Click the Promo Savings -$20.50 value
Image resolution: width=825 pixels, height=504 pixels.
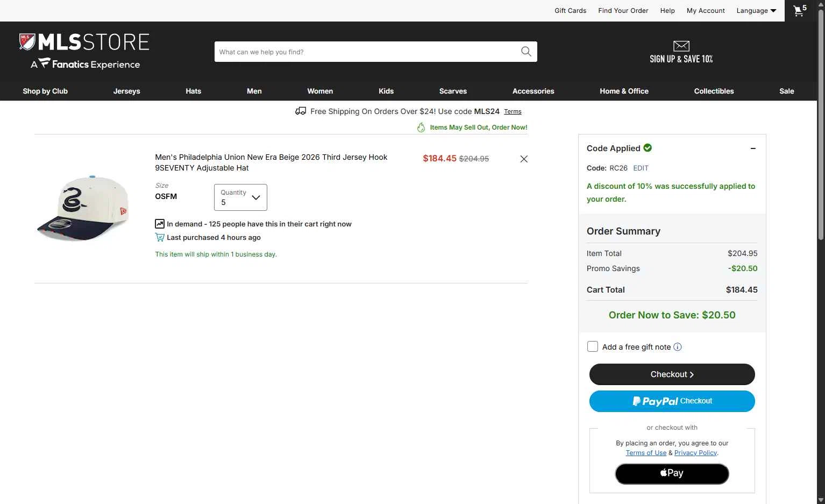point(743,268)
